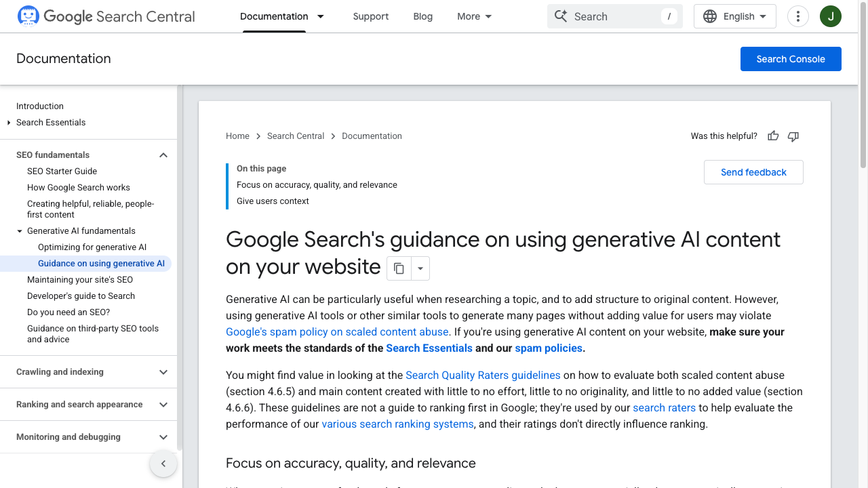Open the Search Essentials bold link
Image resolution: width=868 pixels, height=488 pixels.
(429, 348)
